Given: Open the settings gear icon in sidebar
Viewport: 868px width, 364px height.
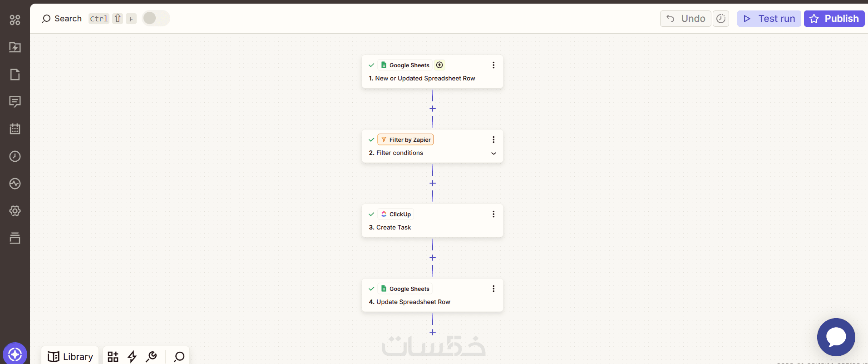Looking at the screenshot, I should click(x=15, y=211).
